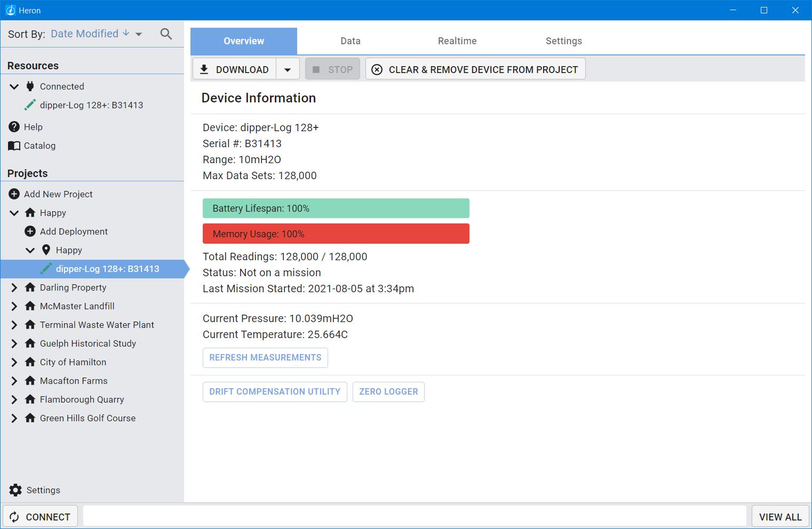Image resolution: width=812 pixels, height=529 pixels.
Task: Click the Darling Property house icon
Action: click(30, 287)
